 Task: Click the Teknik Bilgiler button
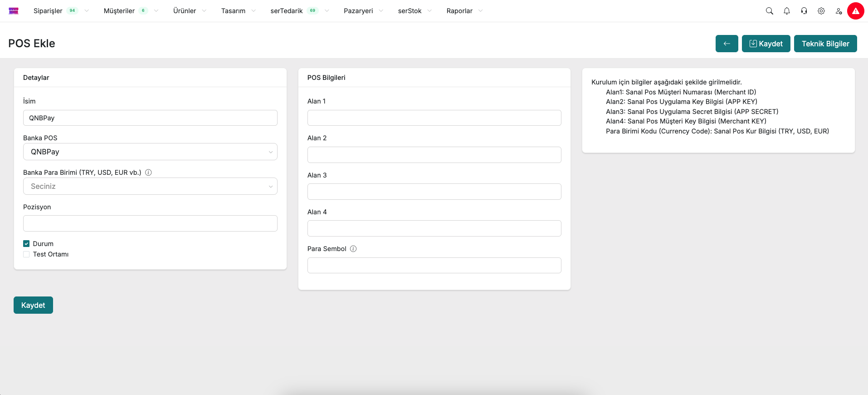825,44
